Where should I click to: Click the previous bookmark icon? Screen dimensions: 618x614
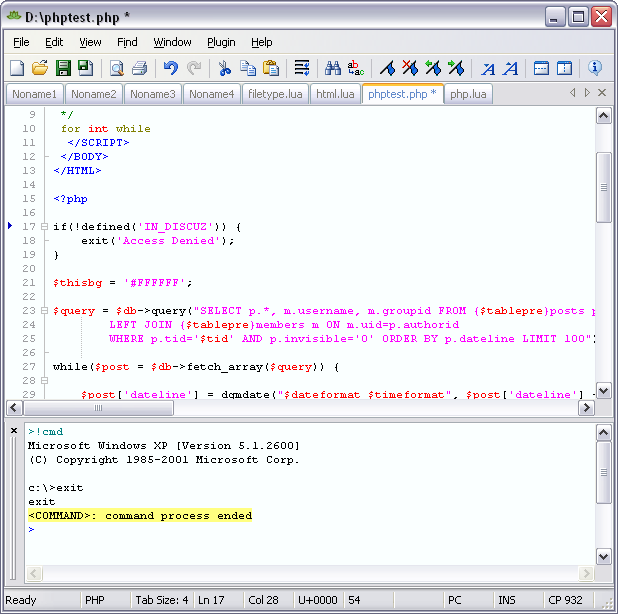pos(433,68)
